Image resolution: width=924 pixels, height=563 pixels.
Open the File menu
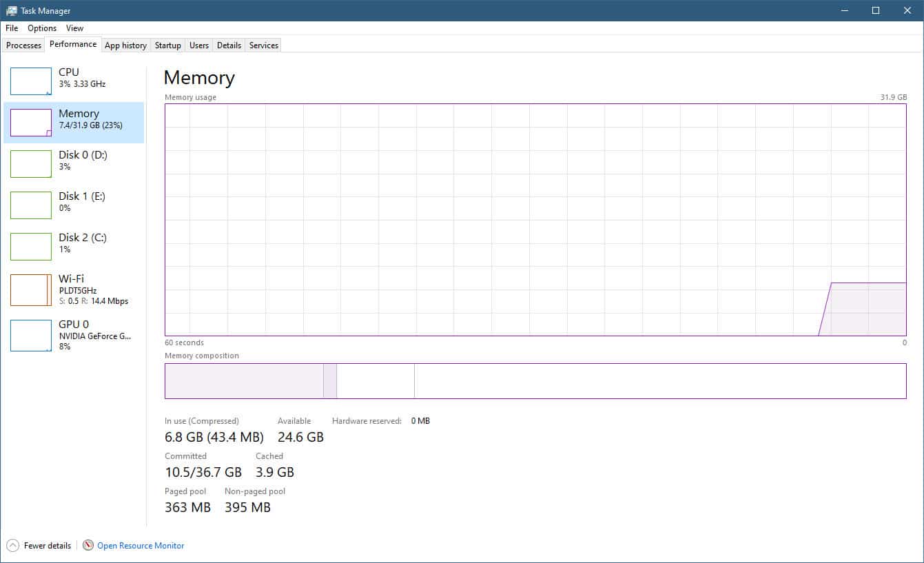coord(12,28)
